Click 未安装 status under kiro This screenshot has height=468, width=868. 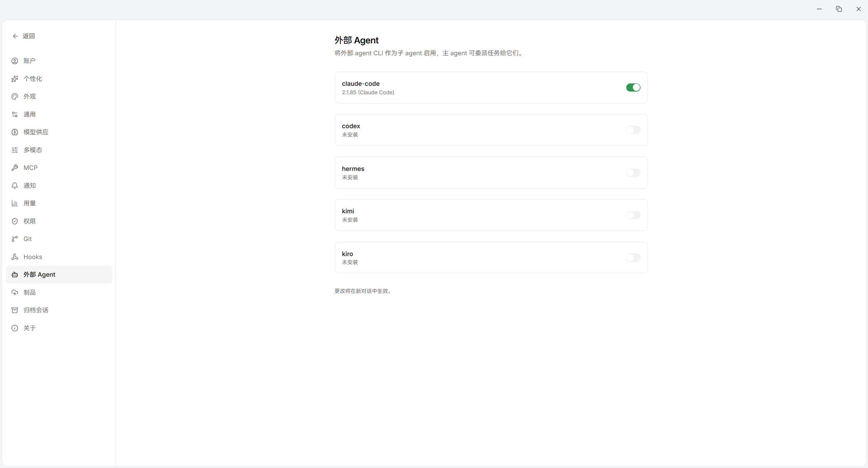[x=350, y=262]
